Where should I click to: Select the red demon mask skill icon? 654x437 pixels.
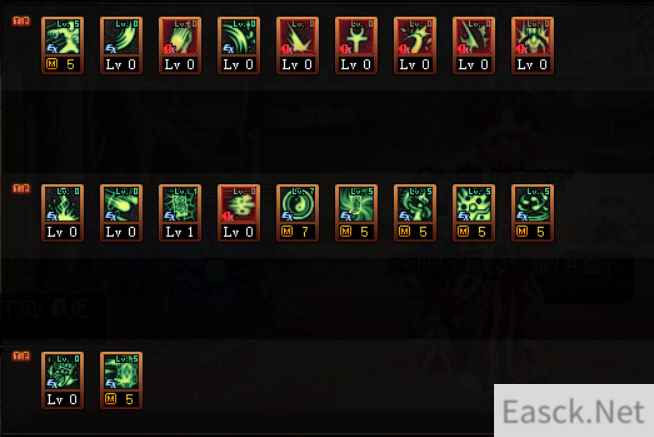[533, 45]
